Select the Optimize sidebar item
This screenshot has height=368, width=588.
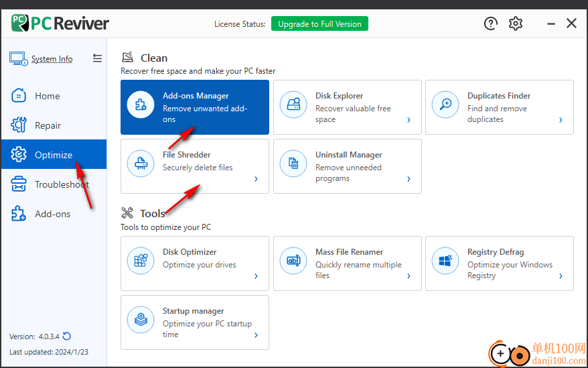tap(54, 154)
